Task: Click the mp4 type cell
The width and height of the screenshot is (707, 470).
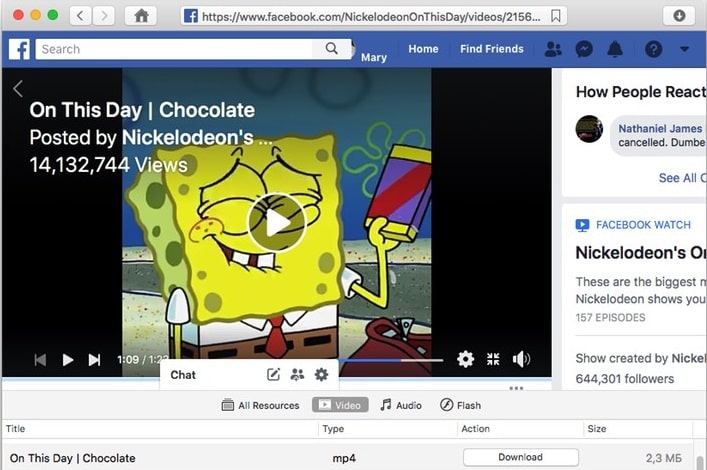Action: coord(344,458)
